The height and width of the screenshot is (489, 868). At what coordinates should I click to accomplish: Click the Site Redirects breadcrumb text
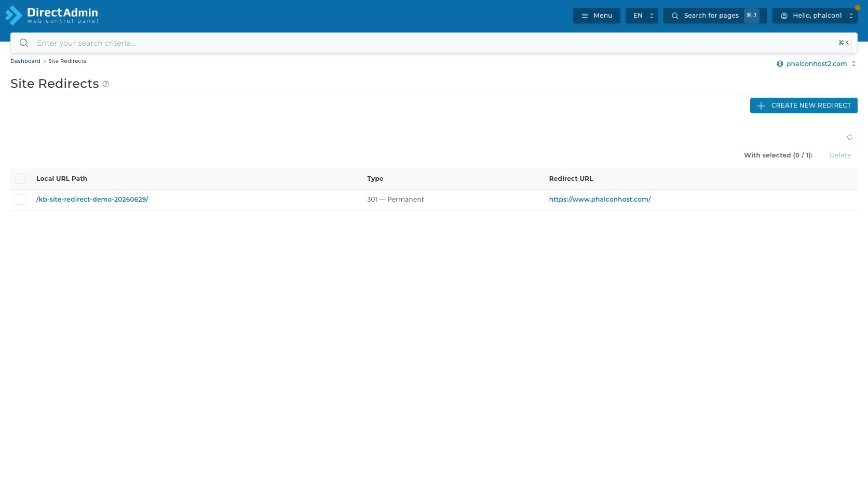(67, 61)
